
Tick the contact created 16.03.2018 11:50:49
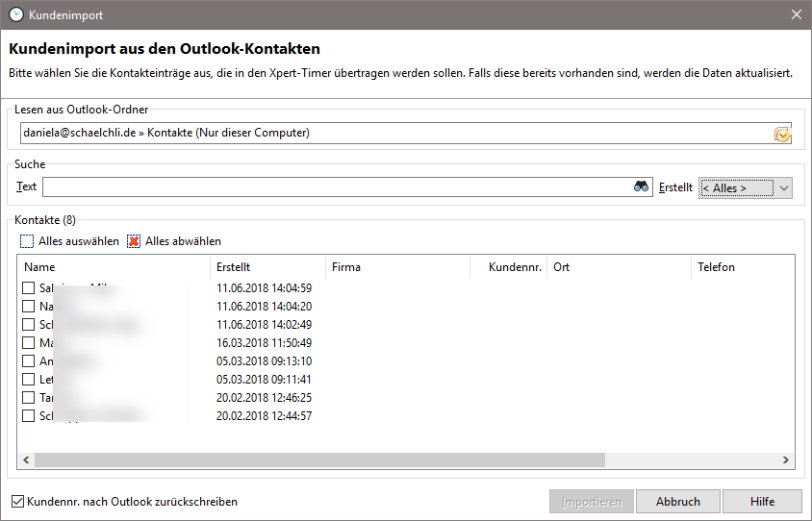pos(29,342)
